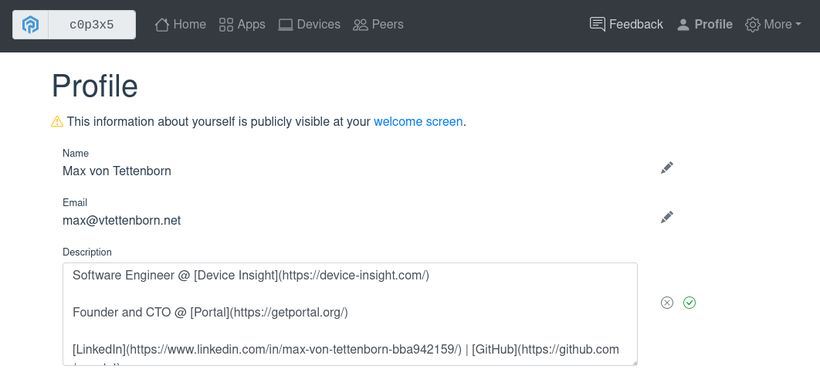Click the Software Engineer line in description
Screen dimensions: 820x386
pos(251,275)
